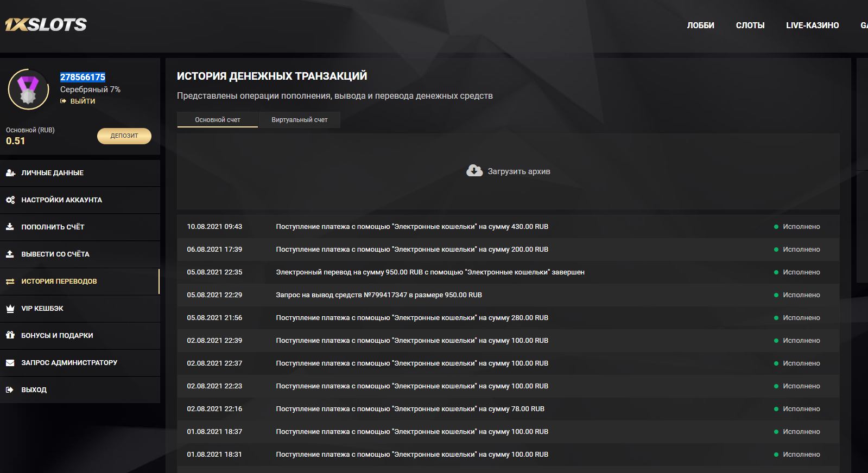This screenshot has width=868, height=473.
Task: Click the 1XSLOTS logo
Action: (x=46, y=24)
